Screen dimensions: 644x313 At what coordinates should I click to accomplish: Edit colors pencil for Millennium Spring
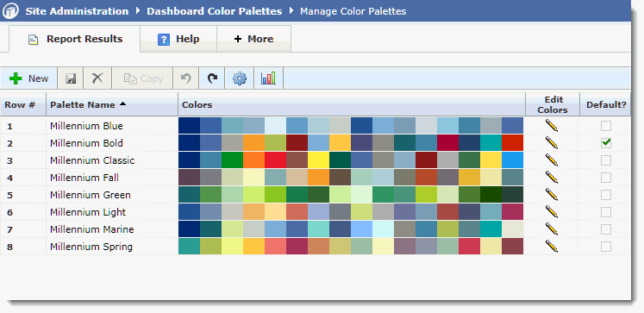(x=552, y=247)
